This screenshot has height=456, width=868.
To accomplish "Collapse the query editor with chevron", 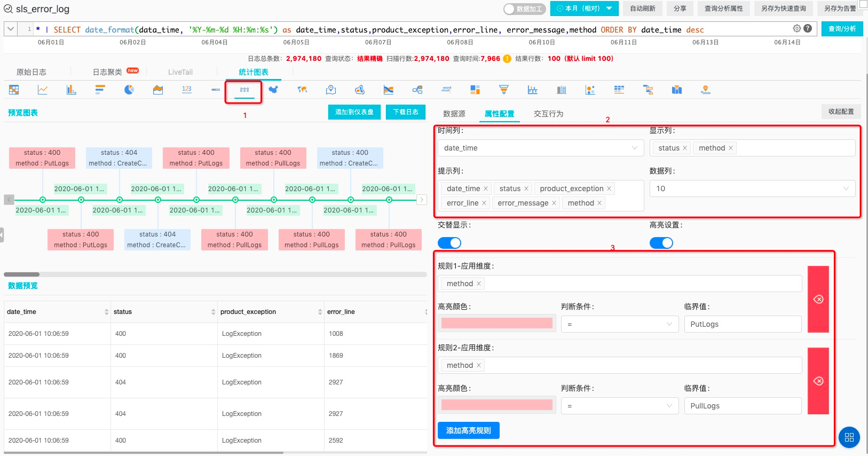I will coord(10,29).
